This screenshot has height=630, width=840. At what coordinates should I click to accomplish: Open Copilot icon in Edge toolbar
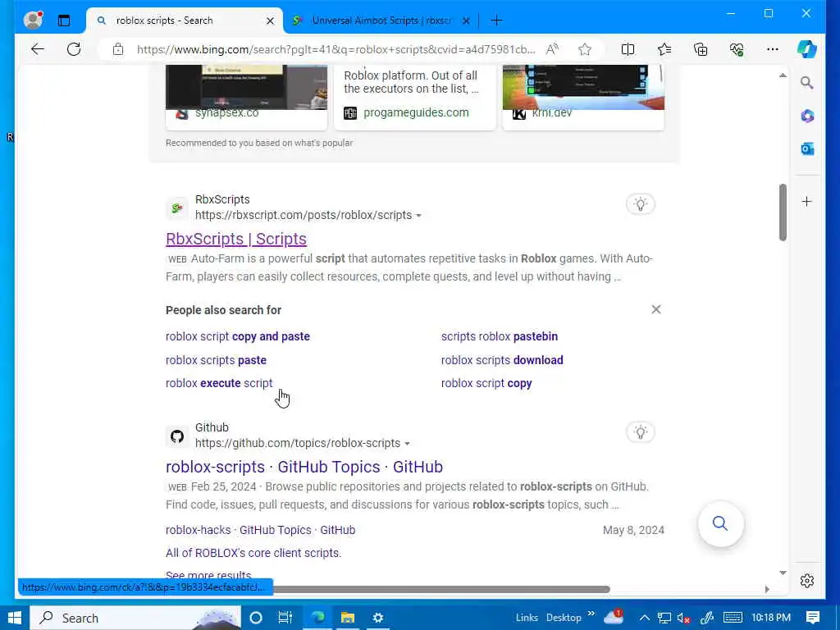[806, 49]
